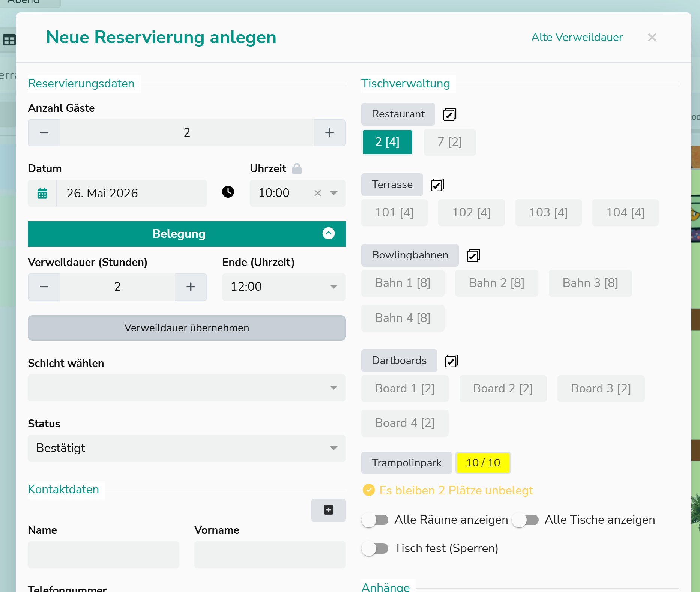Image resolution: width=700 pixels, height=592 pixels.
Task: Click the Verweildauer übernehmen button
Action: tap(187, 328)
